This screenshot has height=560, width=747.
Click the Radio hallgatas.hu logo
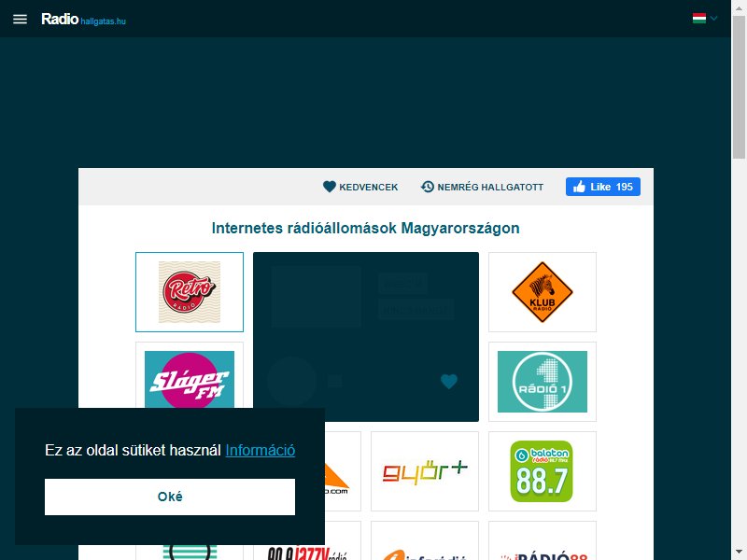pyautogui.click(x=83, y=19)
